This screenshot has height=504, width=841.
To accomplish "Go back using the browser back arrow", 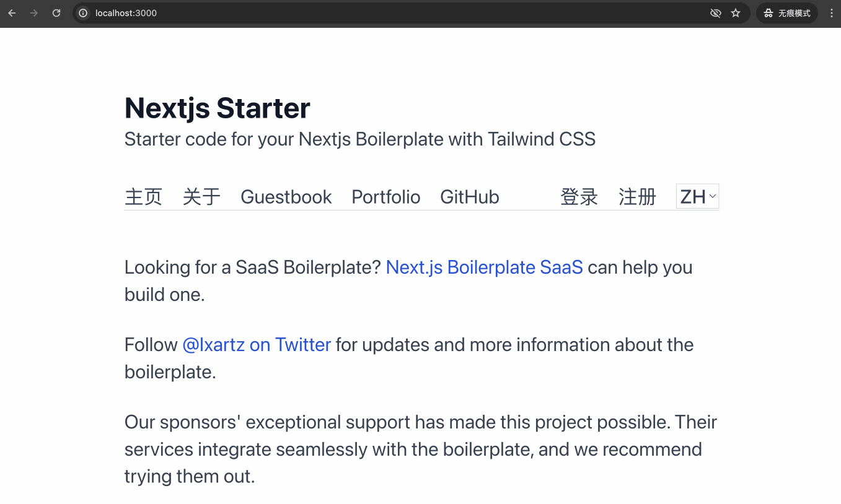I will point(12,13).
